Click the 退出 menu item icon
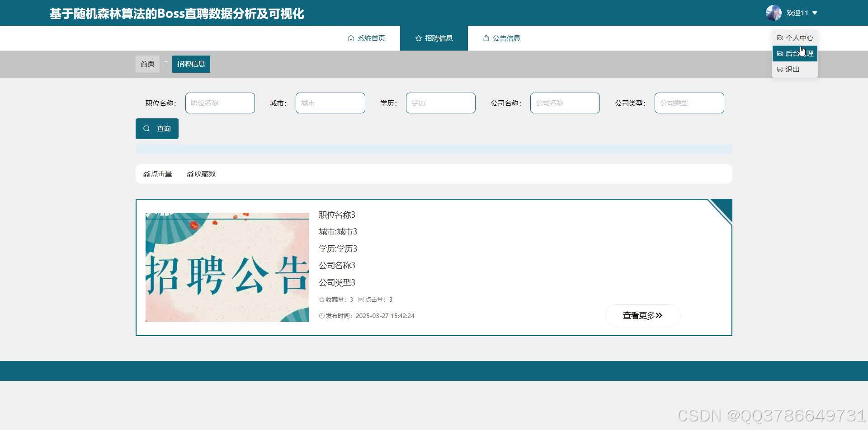 tap(780, 69)
